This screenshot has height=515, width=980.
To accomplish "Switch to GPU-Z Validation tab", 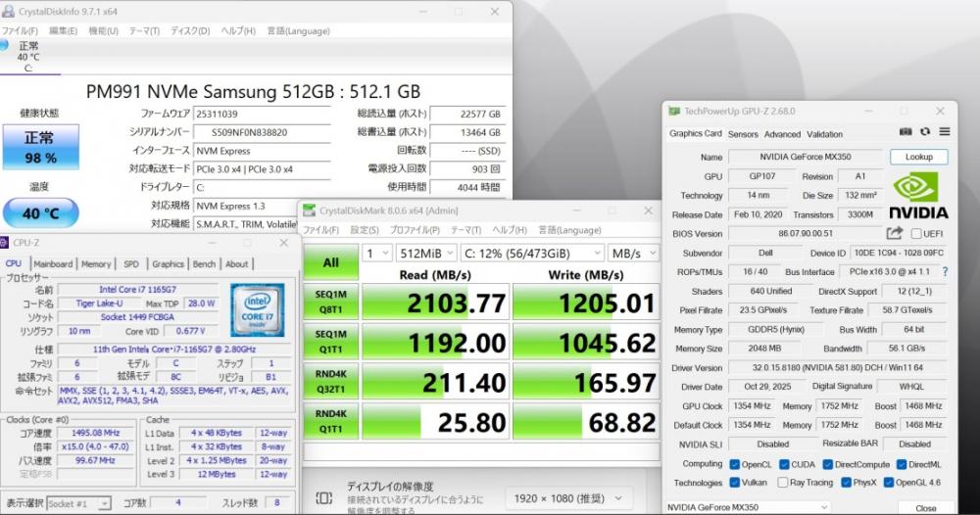I will coord(825,134).
